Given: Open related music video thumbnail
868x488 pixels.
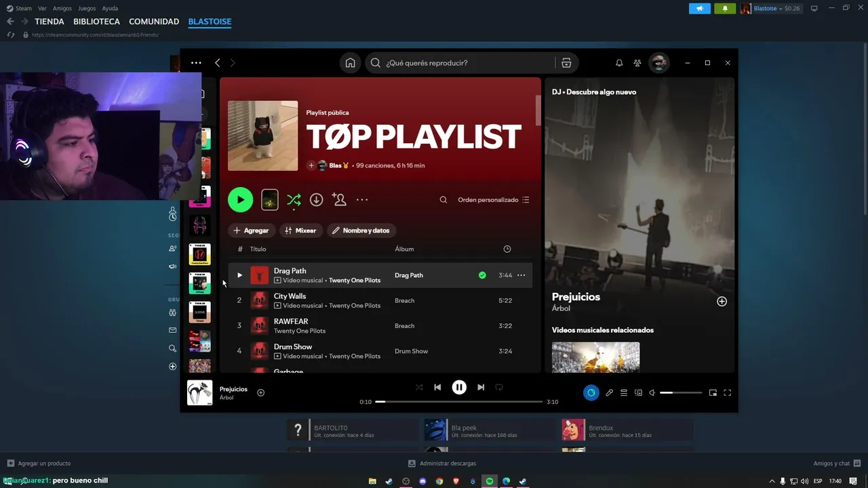Looking at the screenshot, I should [595, 357].
